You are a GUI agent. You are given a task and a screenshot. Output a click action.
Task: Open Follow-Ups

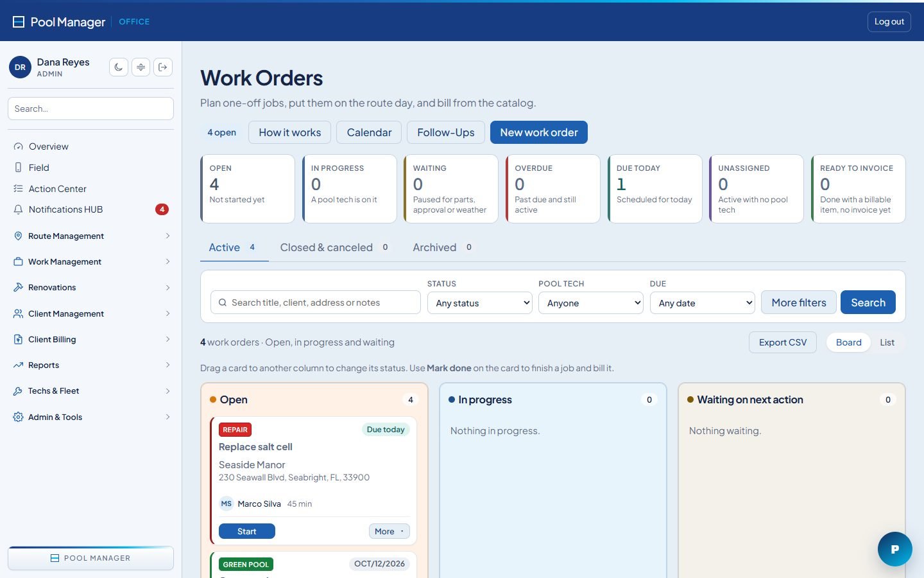pos(446,132)
